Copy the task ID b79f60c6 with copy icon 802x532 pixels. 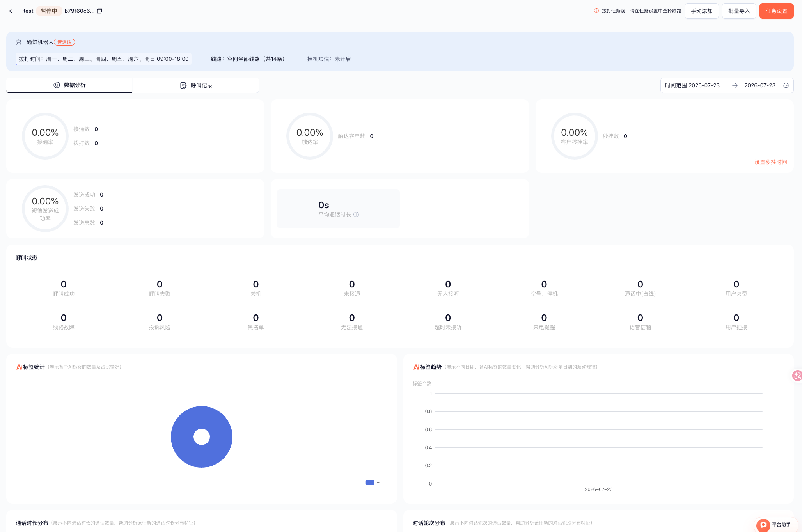(x=99, y=11)
